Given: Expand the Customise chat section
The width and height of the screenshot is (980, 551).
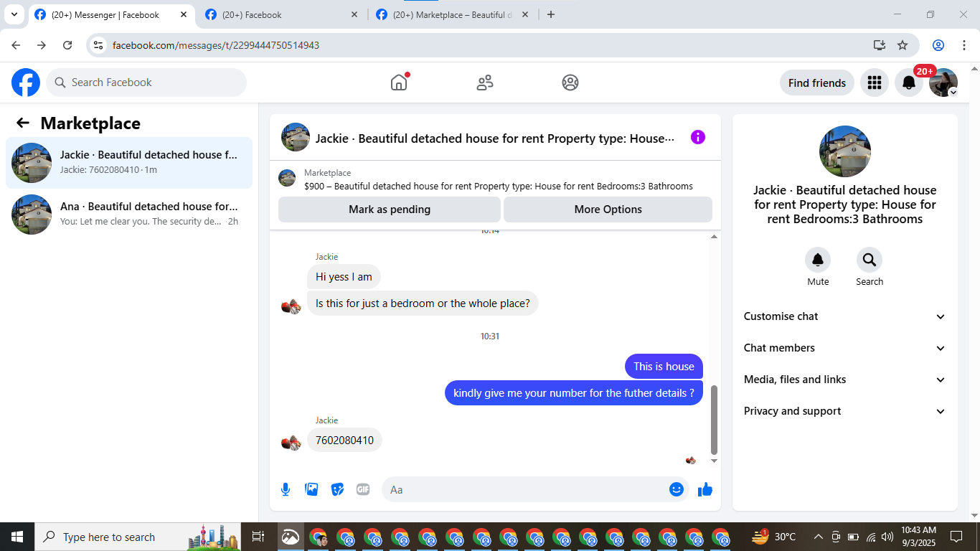Looking at the screenshot, I should [x=845, y=316].
